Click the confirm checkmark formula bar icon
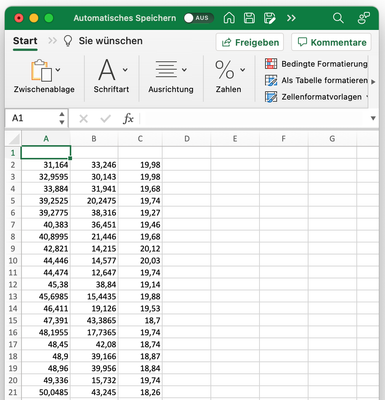This screenshot has height=400, width=385. pyautogui.click(x=106, y=118)
